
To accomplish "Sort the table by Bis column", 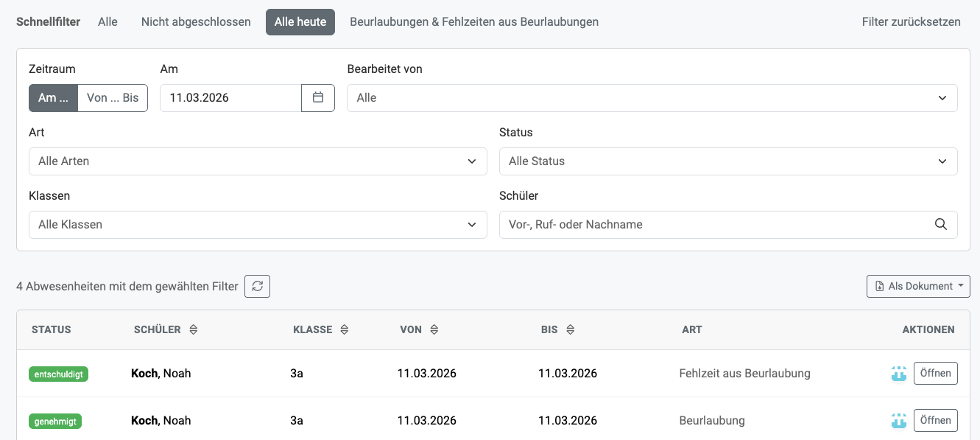I will [x=570, y=330].
